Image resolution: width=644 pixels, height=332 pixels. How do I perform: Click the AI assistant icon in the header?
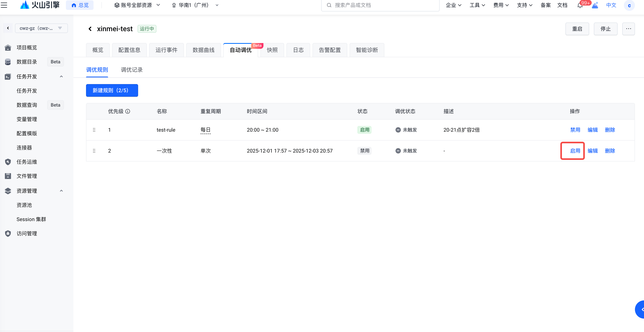pyautogui.click(x=595, y=5)
